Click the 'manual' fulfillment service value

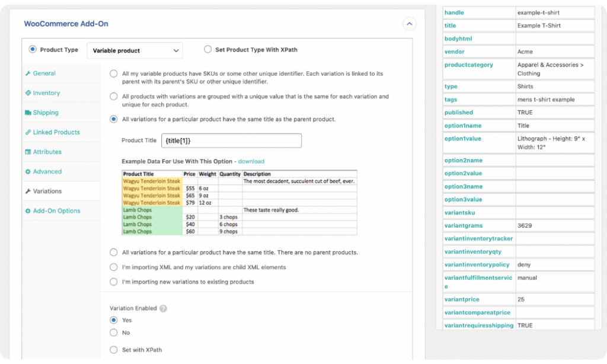[x=527, y=277]
